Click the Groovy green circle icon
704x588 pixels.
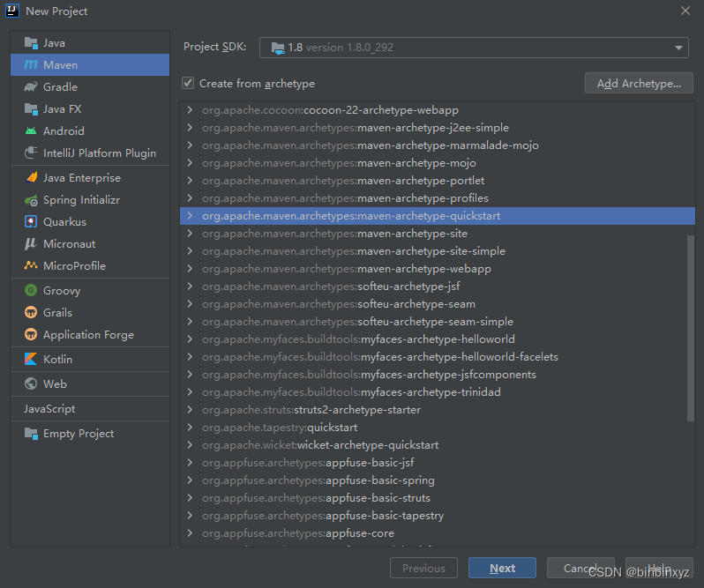(31, 290)
